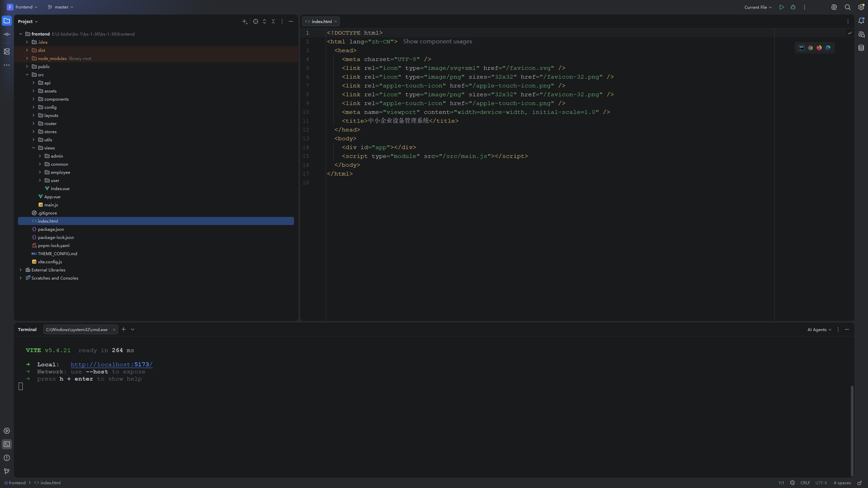868x488 pixels.
Task: Click the Search Everywhere magnifier icon
Action: pyautogui.click(x=848, y=7)
